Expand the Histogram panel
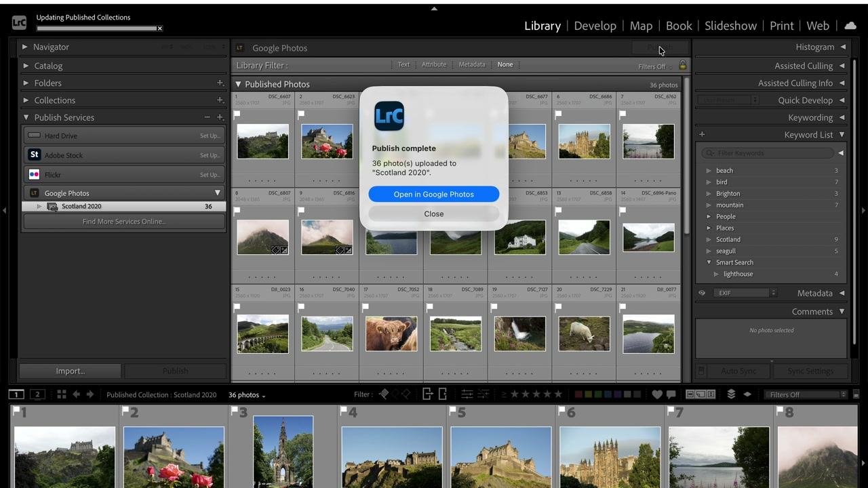The image size is (868, 488). pyautogui.click(x=843, y=47)
